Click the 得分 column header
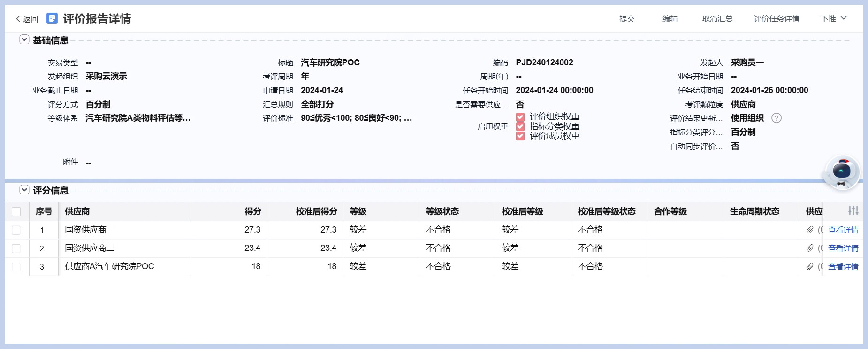This screenshot has height=349, width=868. pyautogui.click(x=252, y=211)
